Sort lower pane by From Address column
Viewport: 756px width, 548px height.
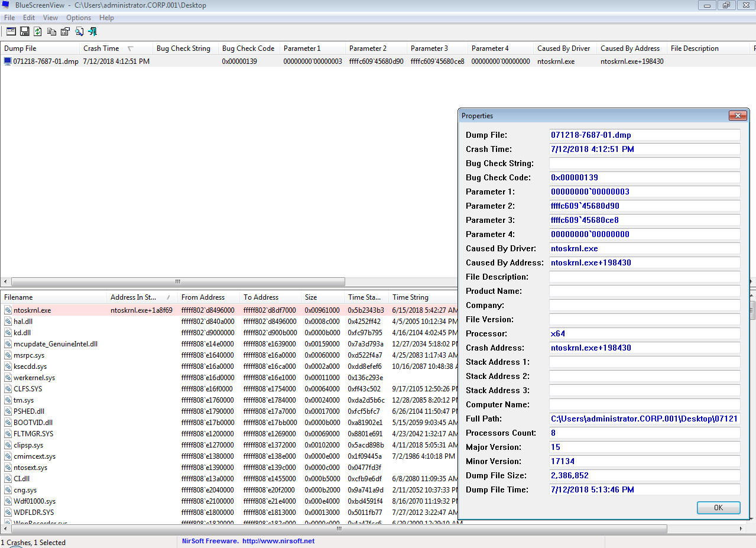coord(209,297)
